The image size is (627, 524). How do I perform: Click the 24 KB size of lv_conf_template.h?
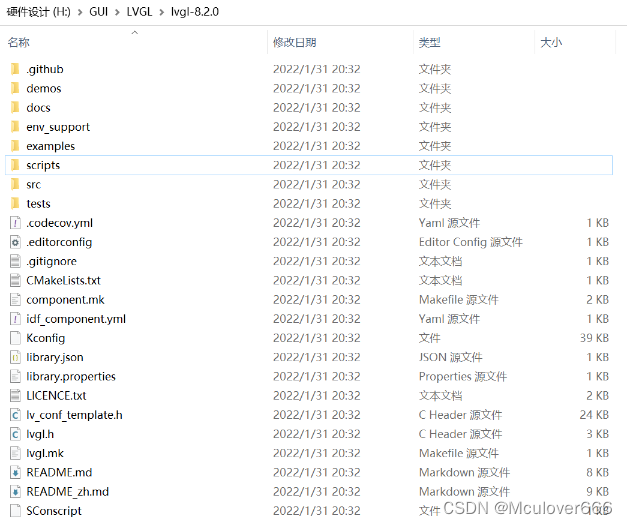tap(594, 415)
